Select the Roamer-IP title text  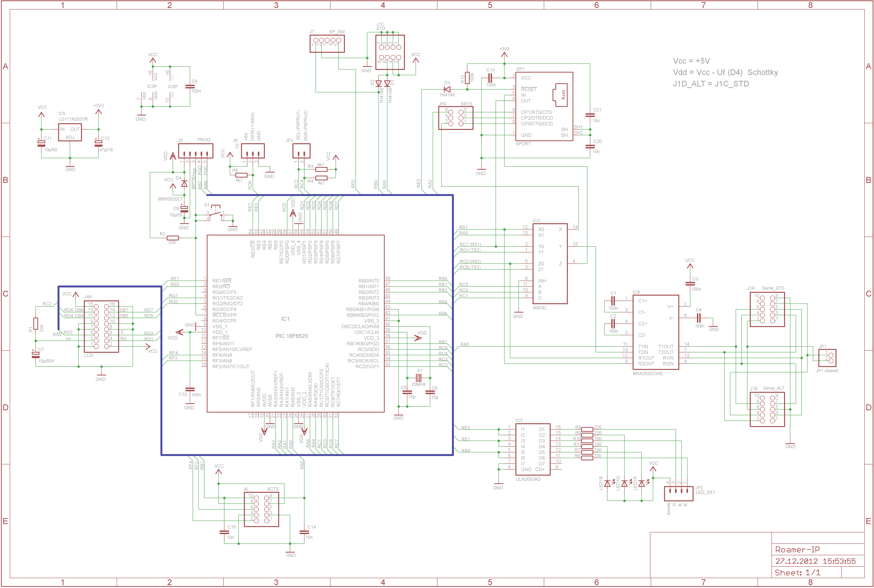tap(797, 550)
